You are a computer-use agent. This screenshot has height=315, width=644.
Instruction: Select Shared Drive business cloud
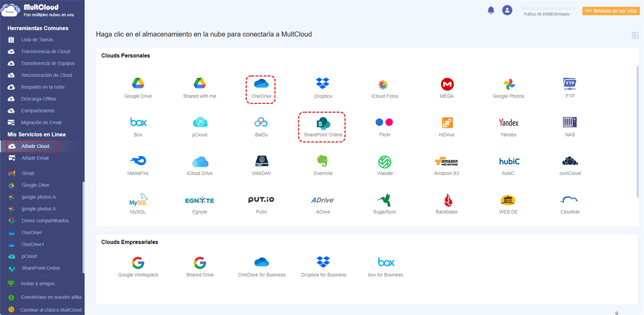point(200,262)
